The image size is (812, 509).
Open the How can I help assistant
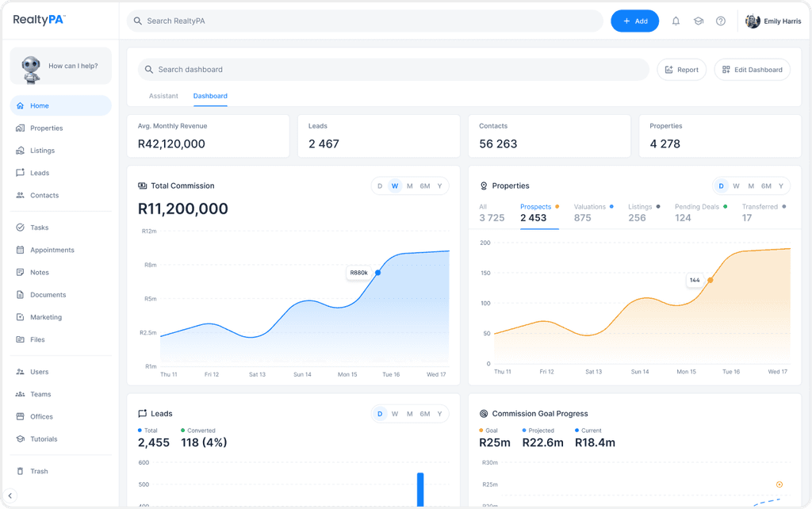pyautogui.click(x=60, y=66)
